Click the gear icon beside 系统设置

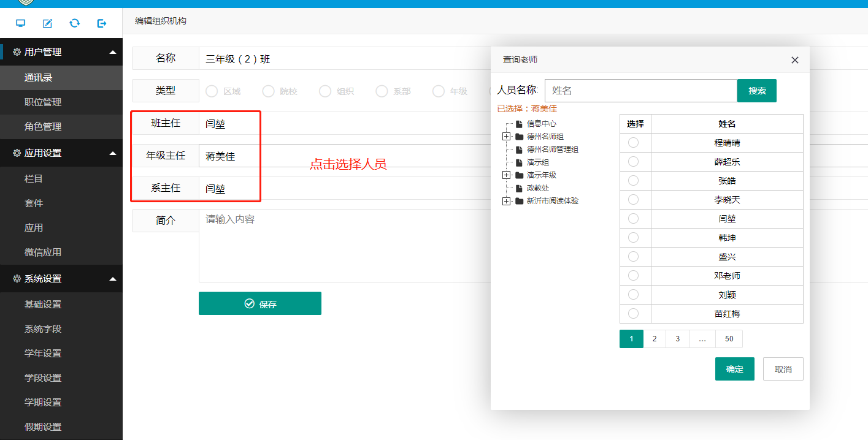pyautogui.click(x=17, y=279)
